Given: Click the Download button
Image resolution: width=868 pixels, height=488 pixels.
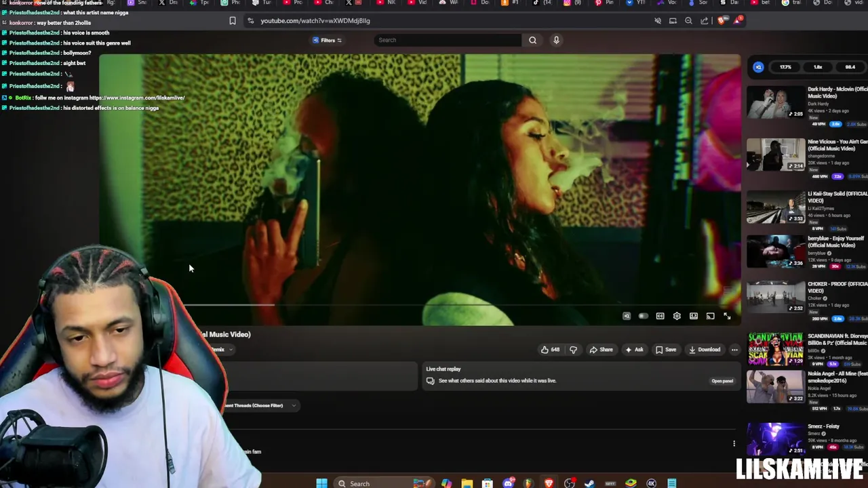Looking at the screenshot, I should (x=705, y=350).
